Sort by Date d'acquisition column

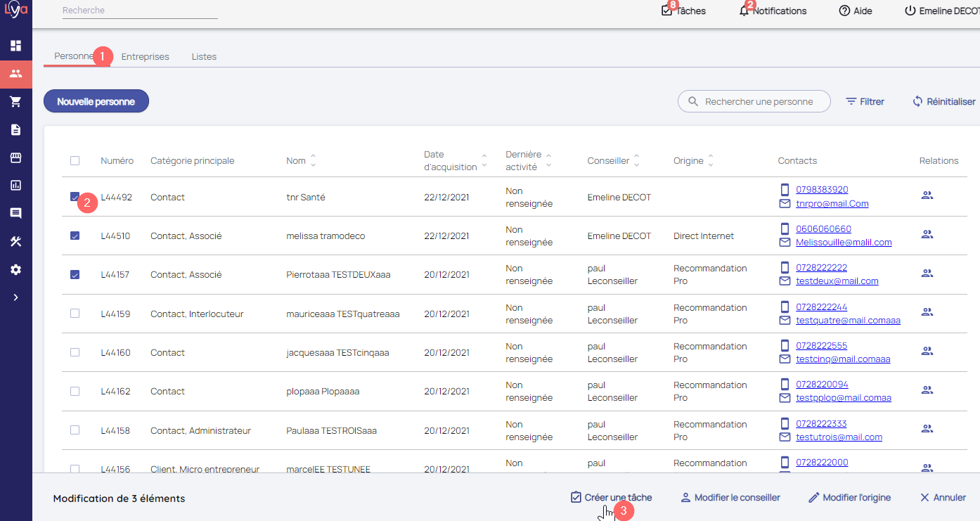tap(484, 161)
